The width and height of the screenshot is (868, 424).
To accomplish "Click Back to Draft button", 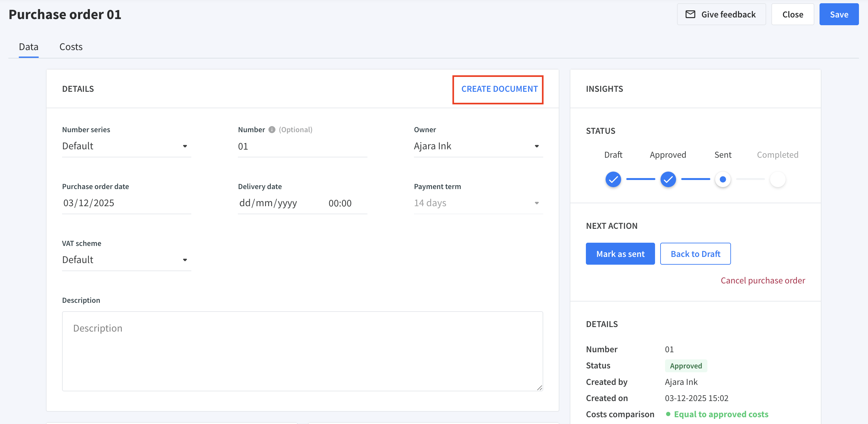I will 695,254.
